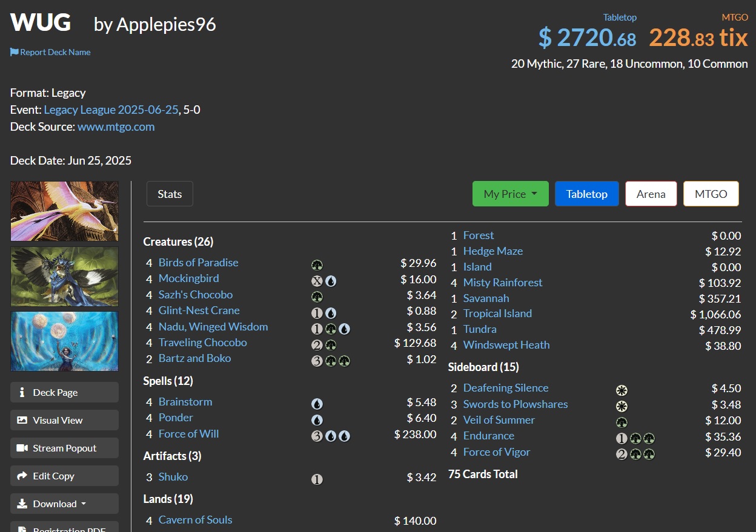Open the Stats panel
The height and width of the screenshot is (532, 756).
(x=170, y=194)
